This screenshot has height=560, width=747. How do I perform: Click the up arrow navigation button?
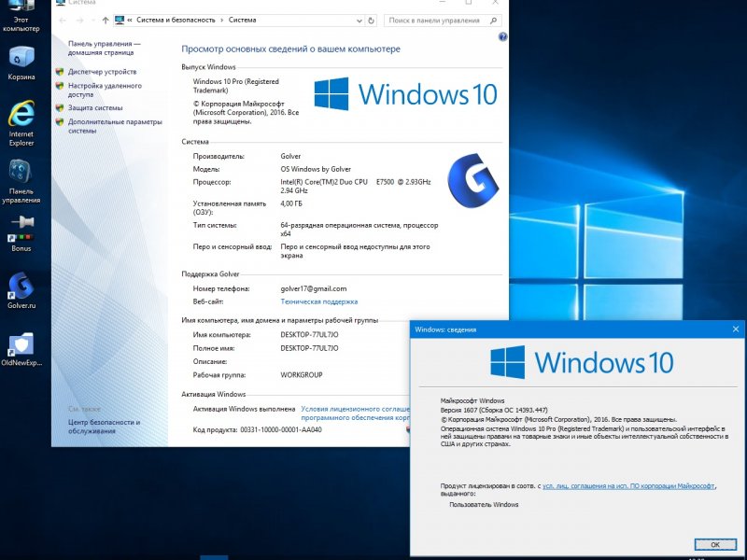[106, 21]
